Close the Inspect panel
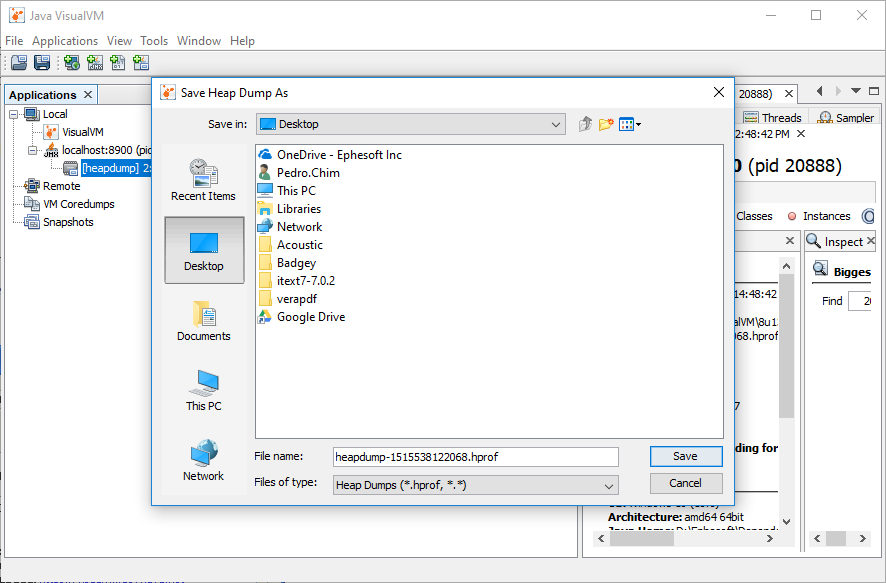This screenshot has height=583, width=886. (x=871, y=241)
